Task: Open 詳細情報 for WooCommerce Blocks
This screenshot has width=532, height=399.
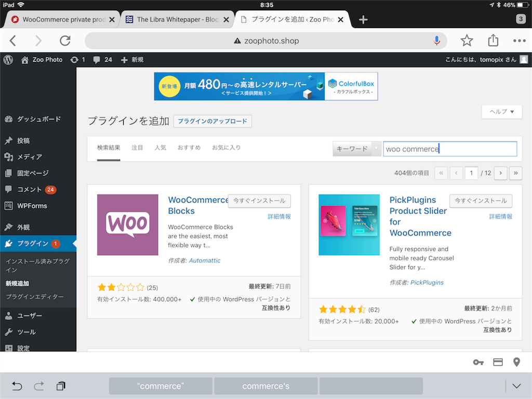Action: 279,217
